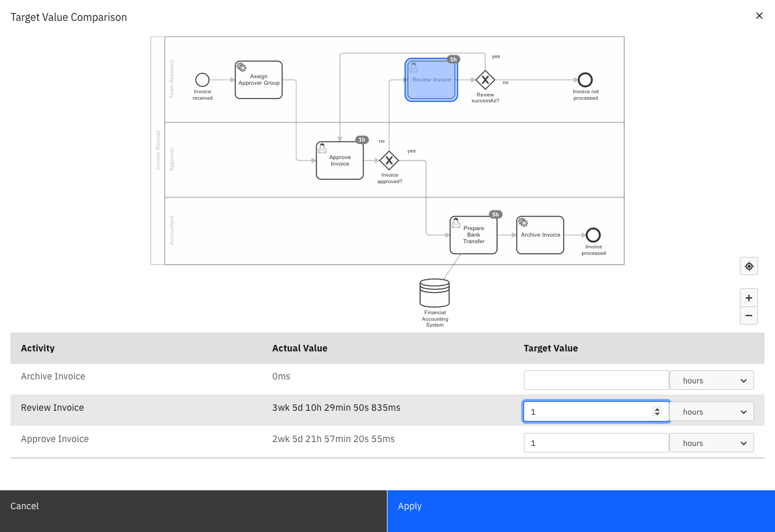Zoom in the diagram with plus button
Viewport: 775px width, 532px height.
point(749,298)
